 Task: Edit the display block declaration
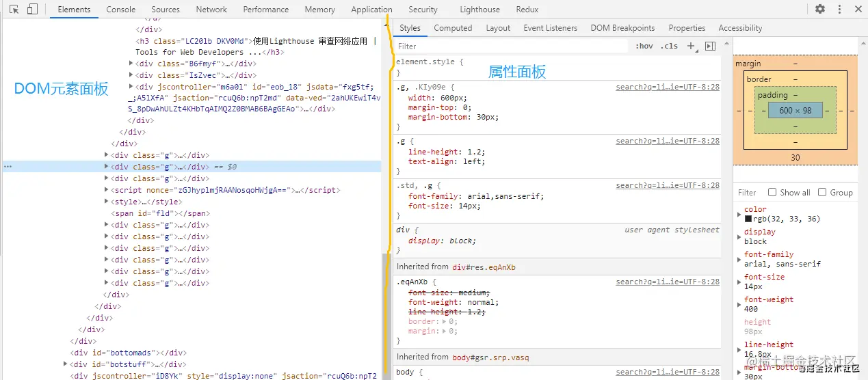click(x=442, y=241)
